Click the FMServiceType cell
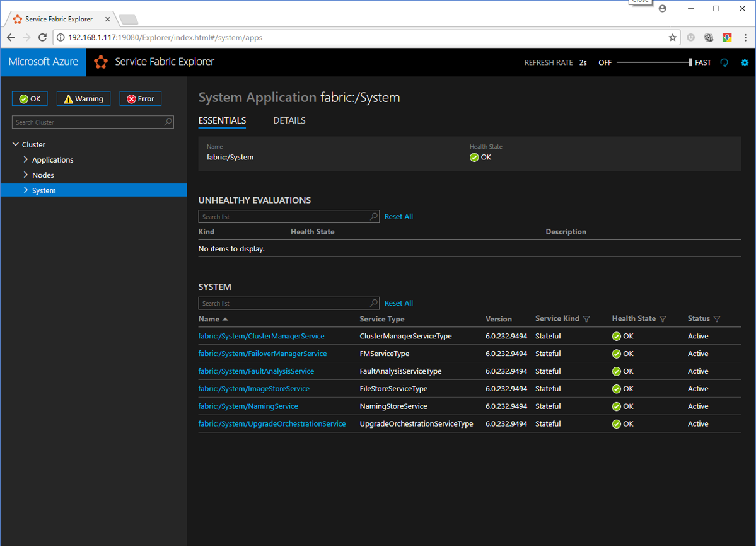The width and height of the screenshot is (756, 547). pyautogui.click(x=384, y=354)
